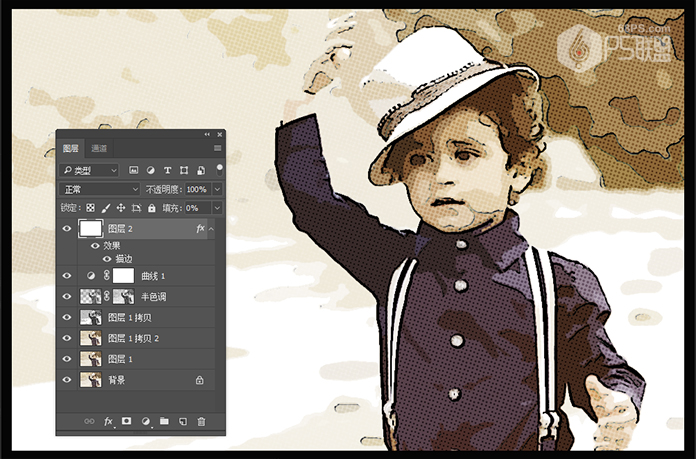
Task: Filter layers by type (T) icon
Action: pos(167,170)
